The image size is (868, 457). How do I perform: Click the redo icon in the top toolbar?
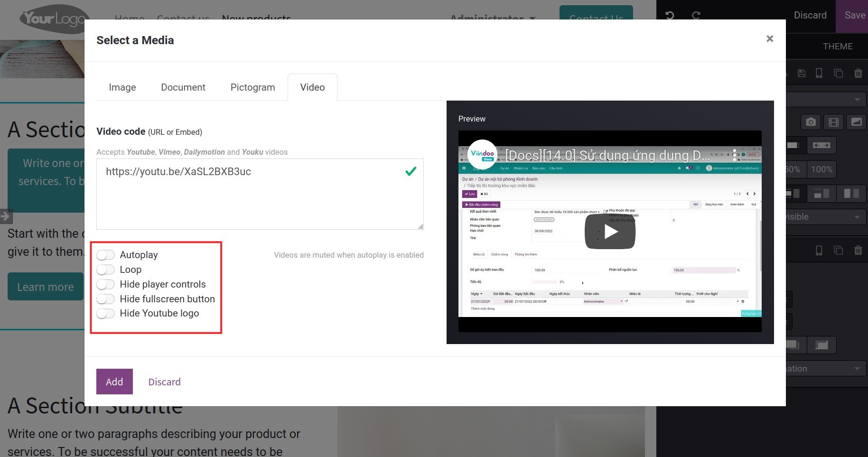click(696, 15)
